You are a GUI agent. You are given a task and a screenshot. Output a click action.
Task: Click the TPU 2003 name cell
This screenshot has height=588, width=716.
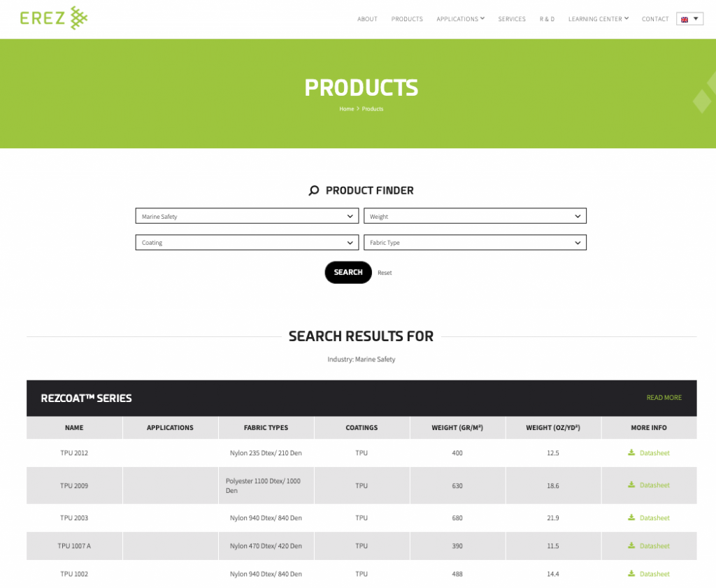point(74,517)
